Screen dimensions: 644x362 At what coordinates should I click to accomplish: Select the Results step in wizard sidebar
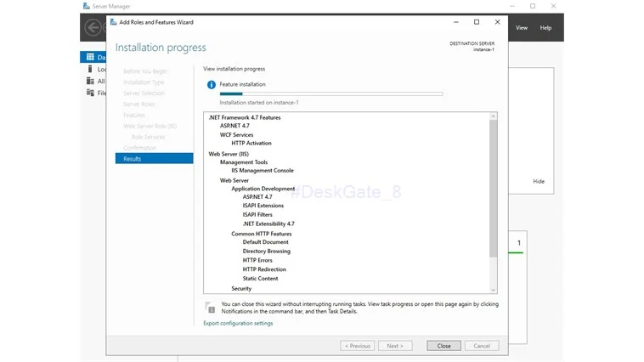(x=154, y=159)
